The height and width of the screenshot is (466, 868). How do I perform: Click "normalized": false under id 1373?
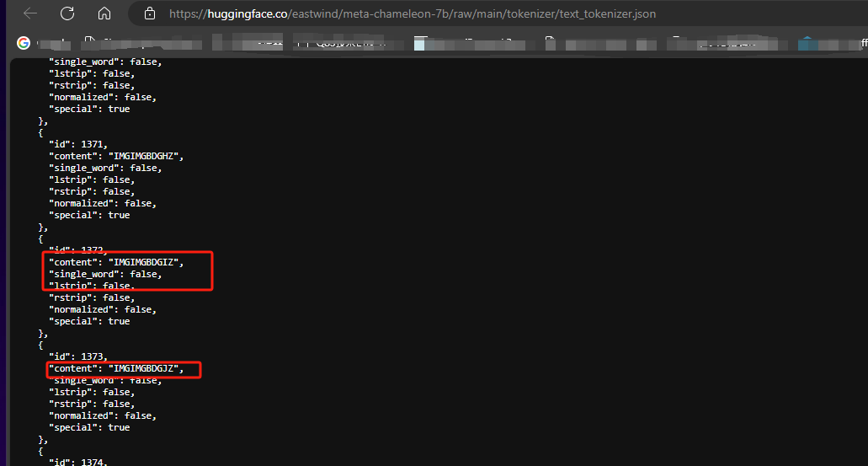pyautogui.click(x=103, y=415)
